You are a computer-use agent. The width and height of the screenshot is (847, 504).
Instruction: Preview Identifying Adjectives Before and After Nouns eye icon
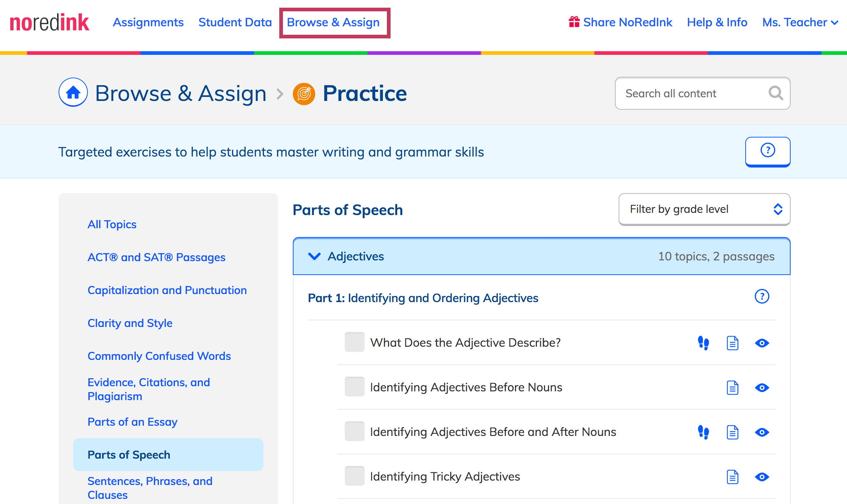[x=762, y=432]
